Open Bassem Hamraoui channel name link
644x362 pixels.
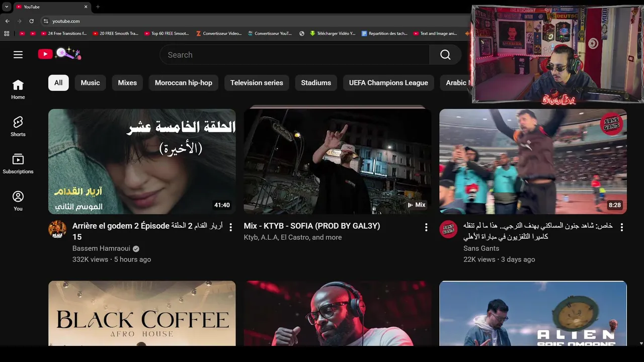click(101, 248)
